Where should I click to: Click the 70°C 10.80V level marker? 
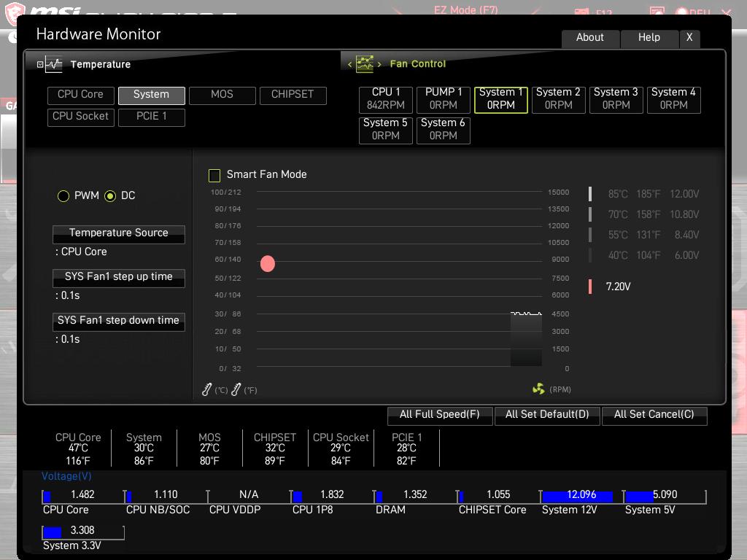[x=590, y=215]
